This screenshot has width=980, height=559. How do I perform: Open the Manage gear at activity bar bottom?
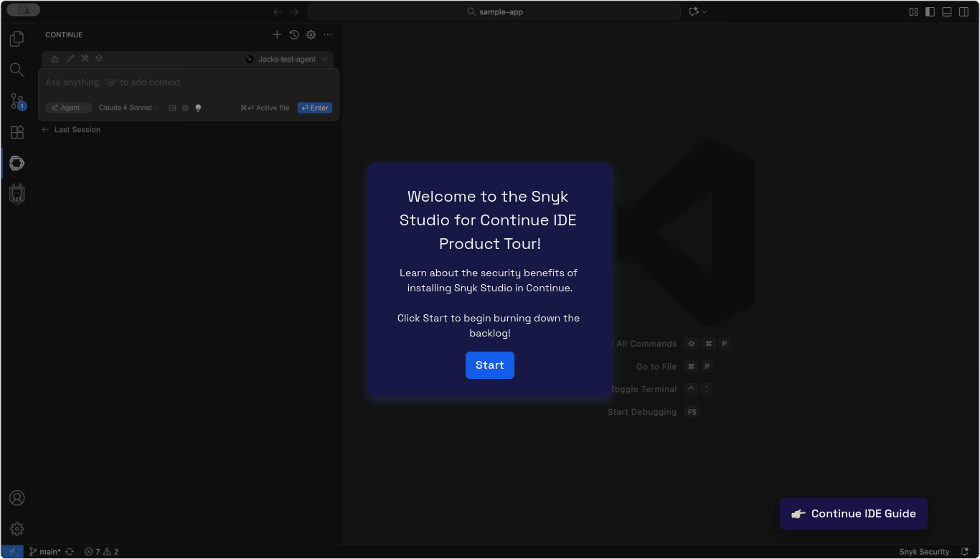click(x=17, y=529)
